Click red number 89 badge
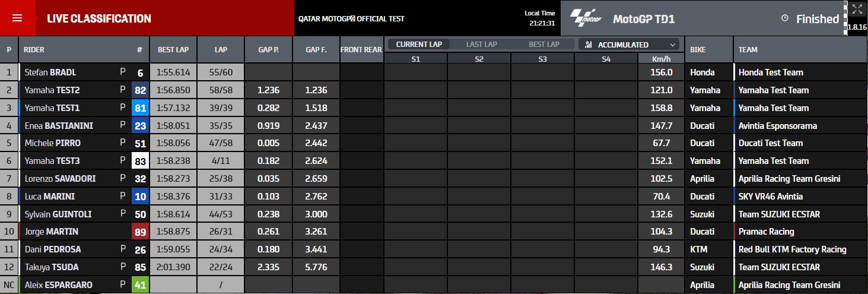Image resolution: width=868 pixels, height=294 pixels. click(x=140, y=232)
